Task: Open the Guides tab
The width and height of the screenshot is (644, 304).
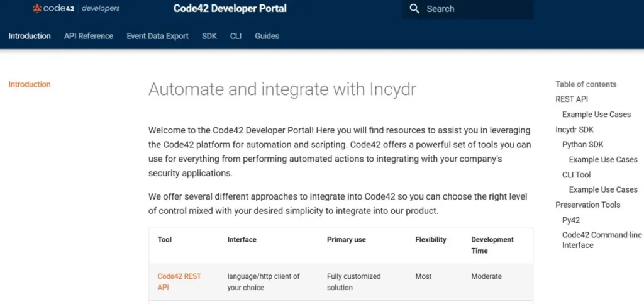Action: click(x=267, y=36)
